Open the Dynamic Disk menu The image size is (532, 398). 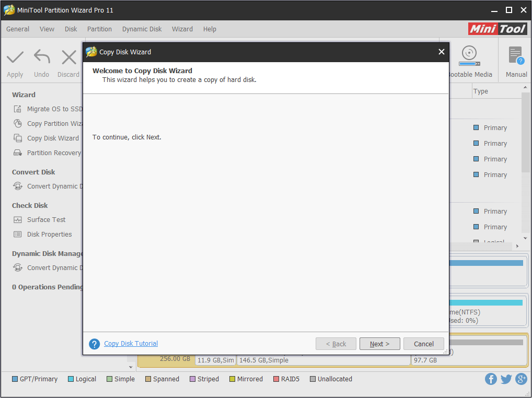pos(142,29)
